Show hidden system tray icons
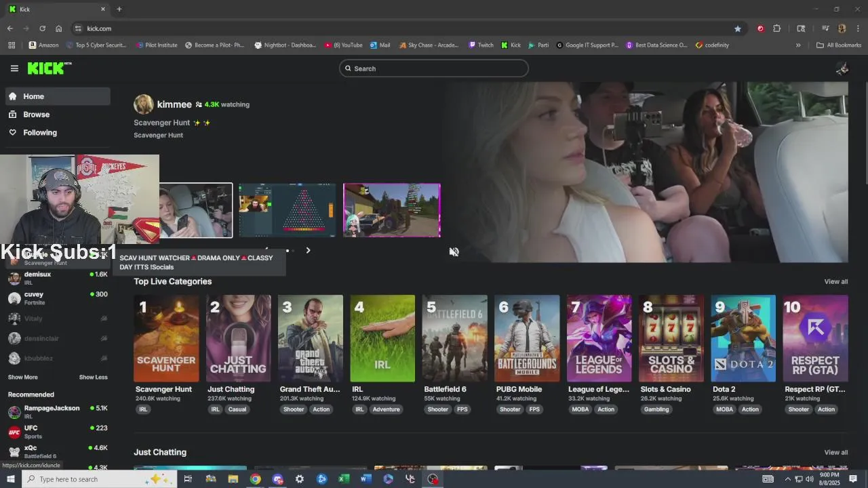868x488 pixels. (787, 479)
